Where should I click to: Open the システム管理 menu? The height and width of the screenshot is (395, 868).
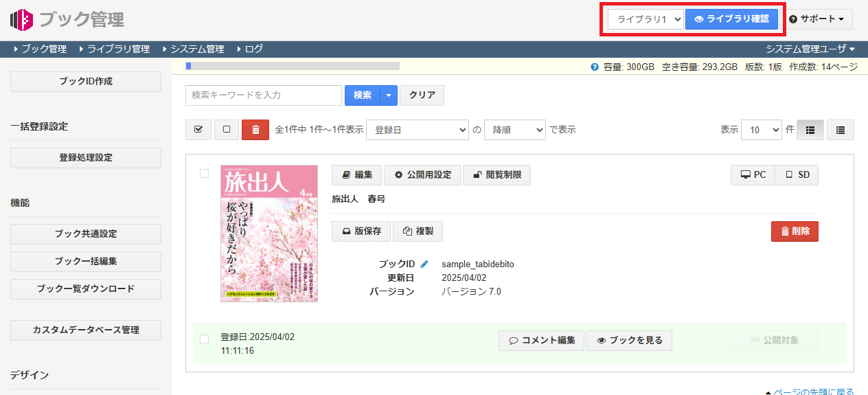[x=193, y=49]
